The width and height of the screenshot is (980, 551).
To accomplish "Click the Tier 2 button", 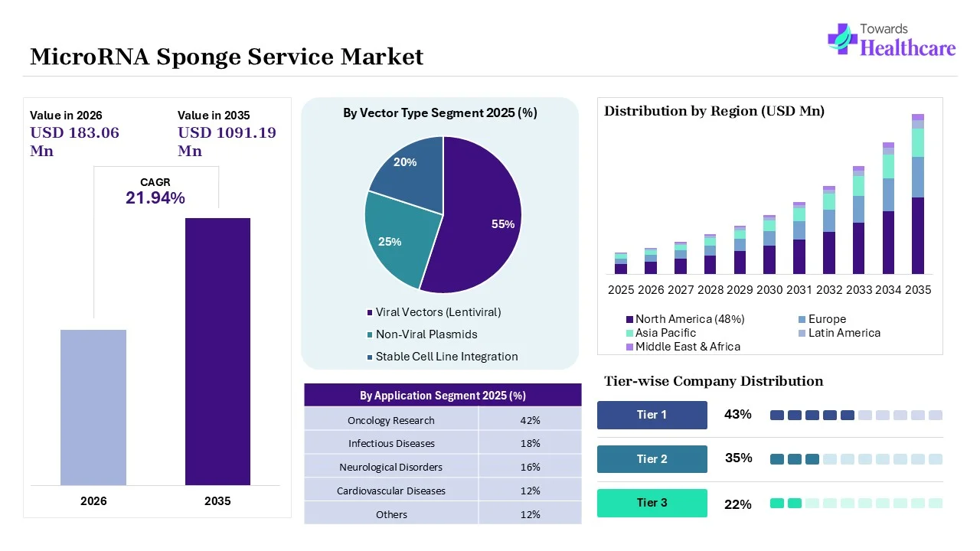I will (652, 459).
